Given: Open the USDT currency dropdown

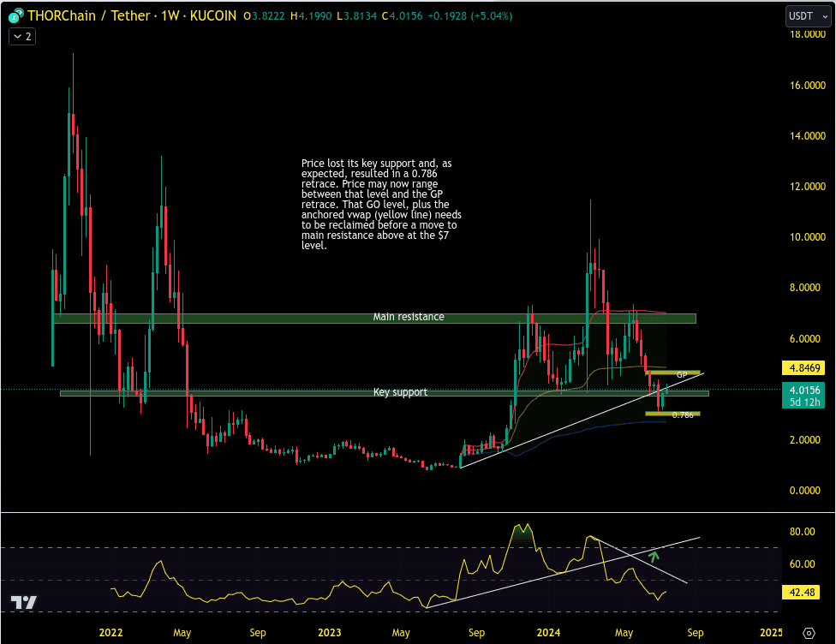Looking at the screenshot, I should click(809, 16).
